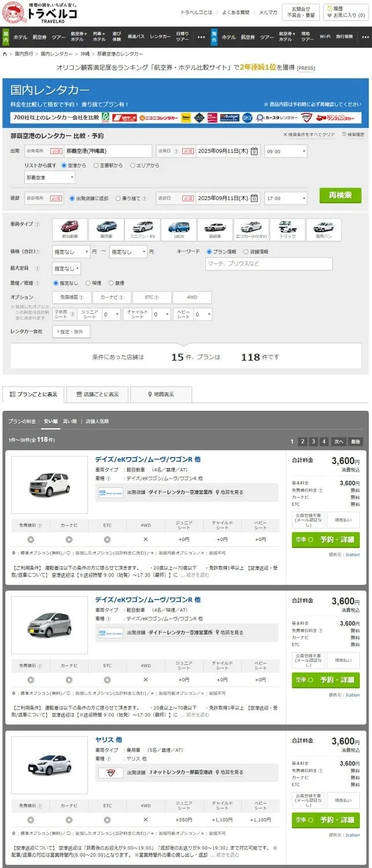The height and width of the screenshot is (868, 372).
Task: Open the 最大定員 capacity dropdown
Action: 66,269
